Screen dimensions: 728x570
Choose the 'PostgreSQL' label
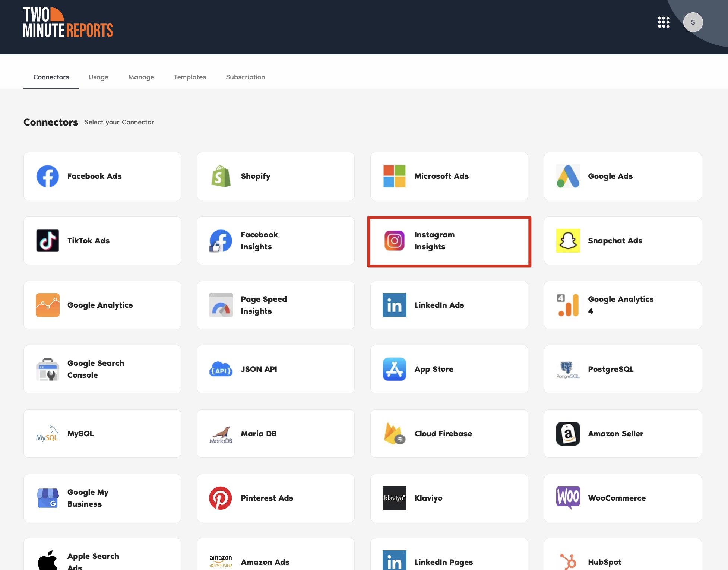tap(611, 369)
